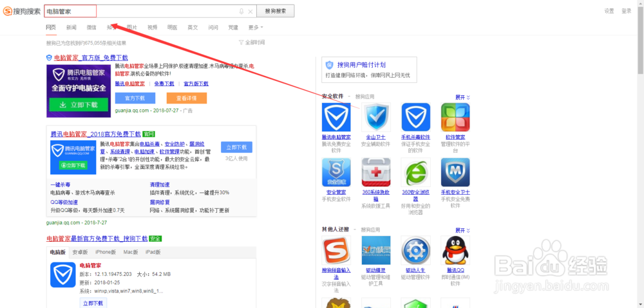Click the 电脑管家 icon in download card
The height and width of the screenshot is (308, 644).
(63, 275)
